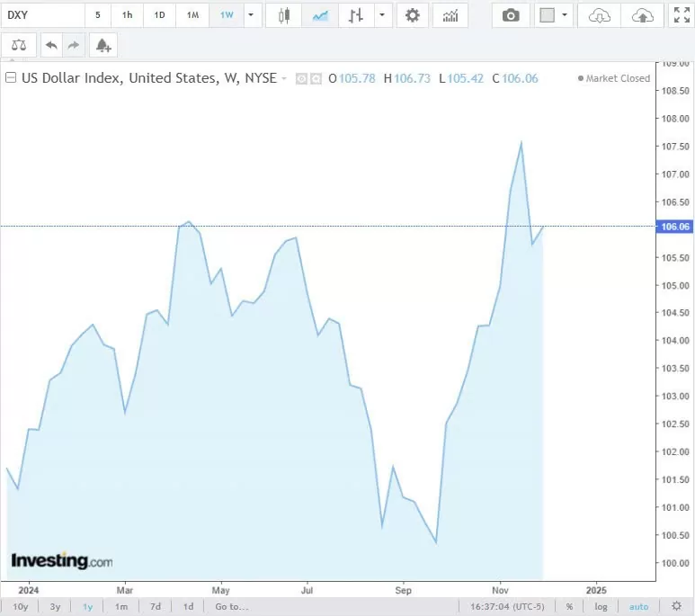The height and width of the screenshot is (616, 695).
Task: Click the 100.00 price axis label
Action: [675, 563]
